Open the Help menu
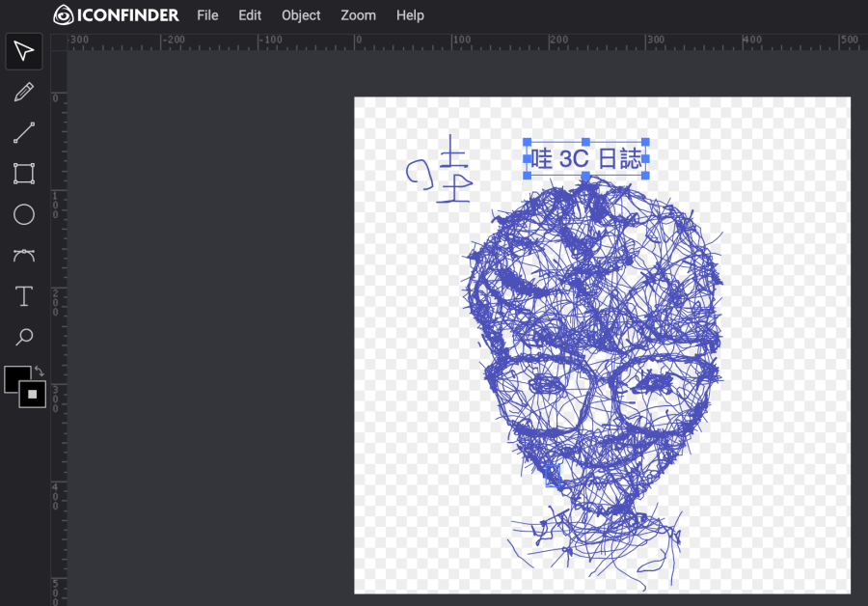The height and width of the screenshot is (606, 868). [x=410, y=15]
